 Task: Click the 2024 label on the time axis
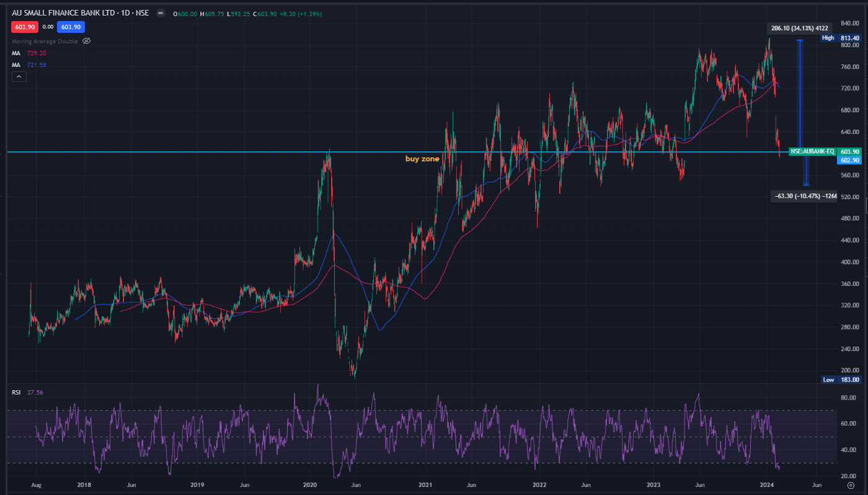coord(768,484)
